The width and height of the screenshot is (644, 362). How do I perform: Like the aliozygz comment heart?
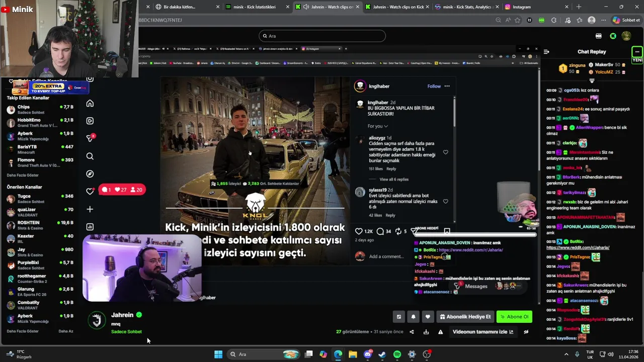[445, 152]
